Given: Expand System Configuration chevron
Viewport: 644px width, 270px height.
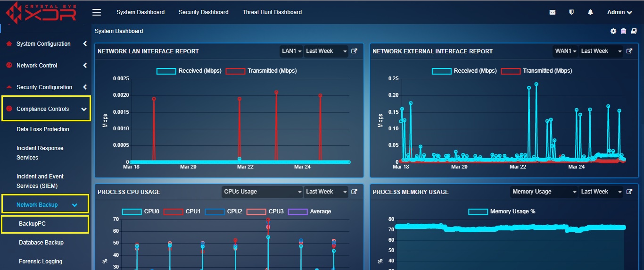Looking at the screenshot, I should [x=85, y=43].
